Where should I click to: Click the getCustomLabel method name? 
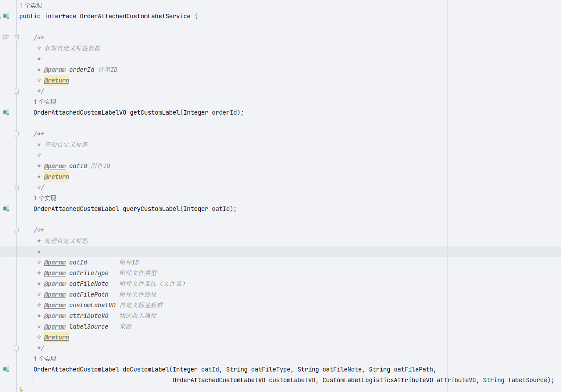click(155, 112)
